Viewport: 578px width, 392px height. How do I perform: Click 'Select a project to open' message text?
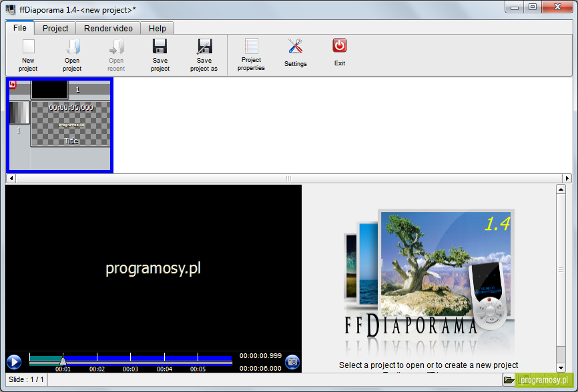(x=428, y=365)
